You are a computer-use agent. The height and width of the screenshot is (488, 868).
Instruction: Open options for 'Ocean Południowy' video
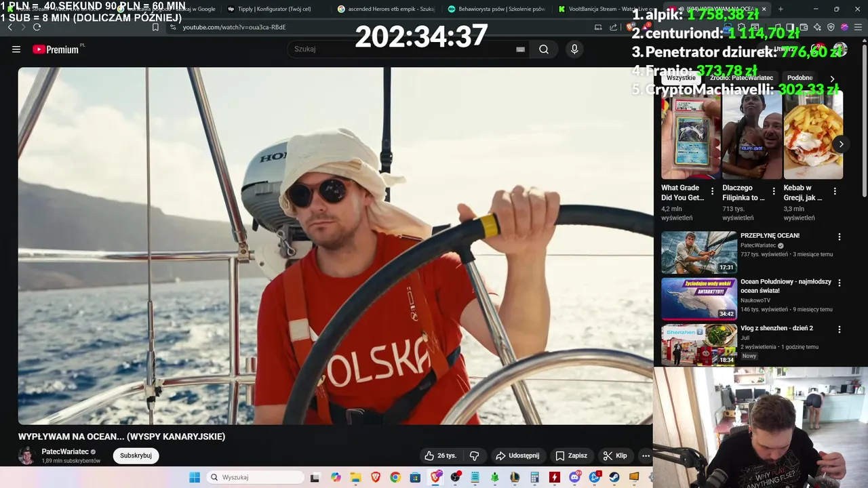point(840,283)
